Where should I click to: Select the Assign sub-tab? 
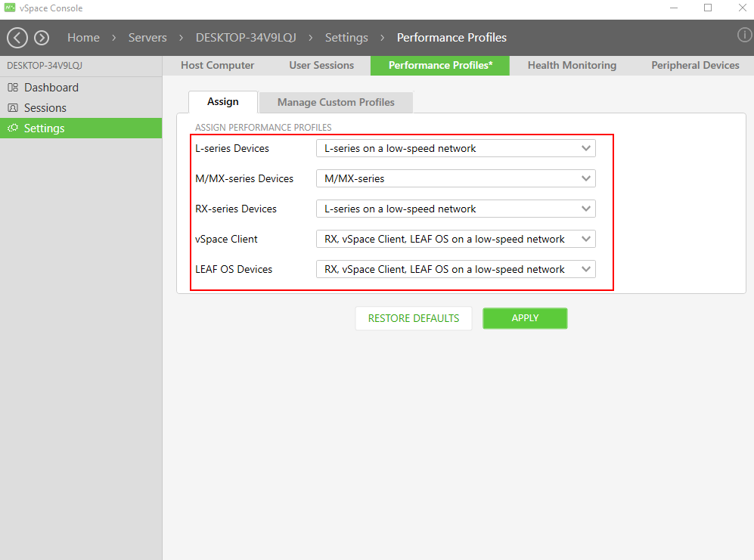point(223,102)
